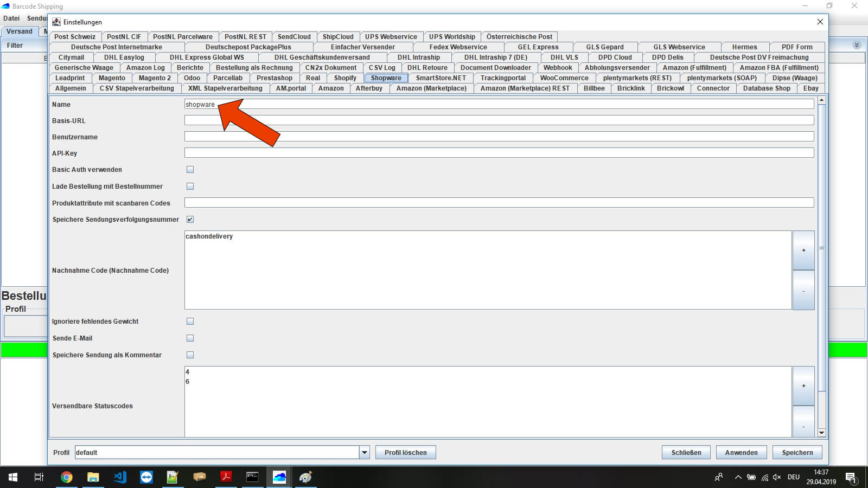
Task: Open network Wi-Fi tray icon
Action: click(x=764, y=477)
